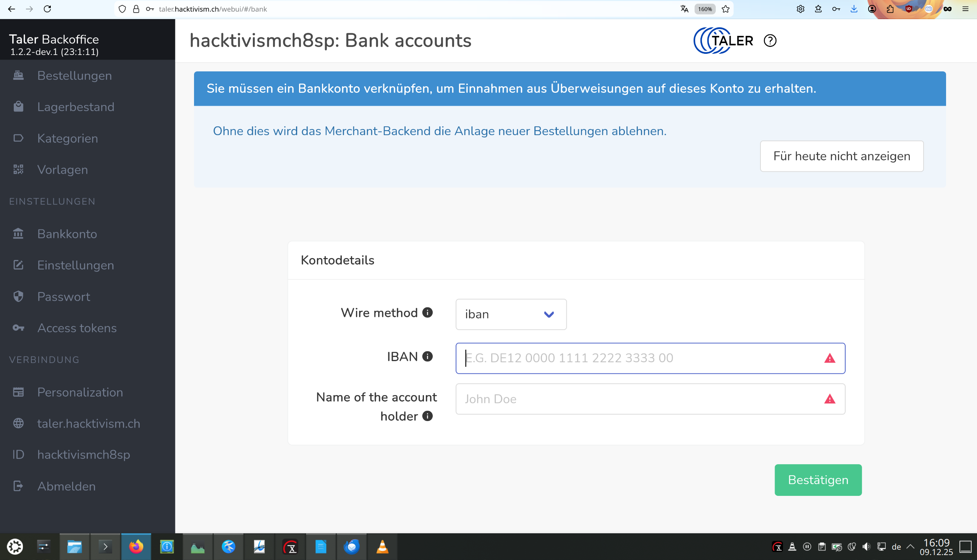Image resolution: width=977 pixels, height=560 pixels.
Task: Expand the system tray arrow
Action: pos(910,547)
